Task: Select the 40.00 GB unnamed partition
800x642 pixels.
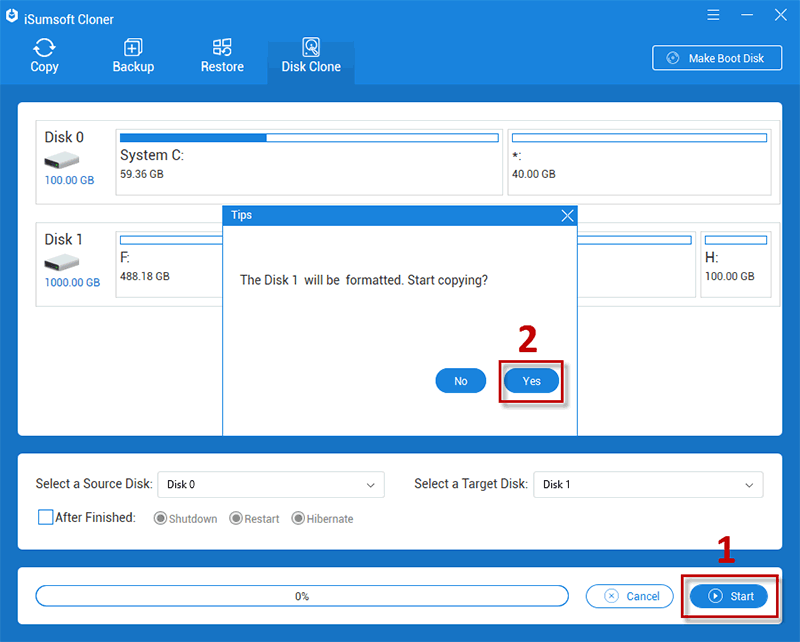Action: click(639, 162)
